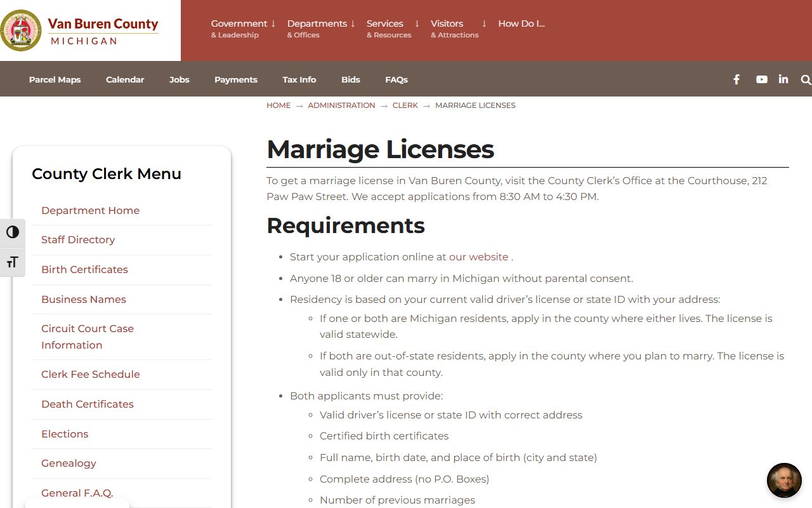This screenshot has height=508, width=812.
Task: Open the How Do I... menu
Action: tap(521, 23)
